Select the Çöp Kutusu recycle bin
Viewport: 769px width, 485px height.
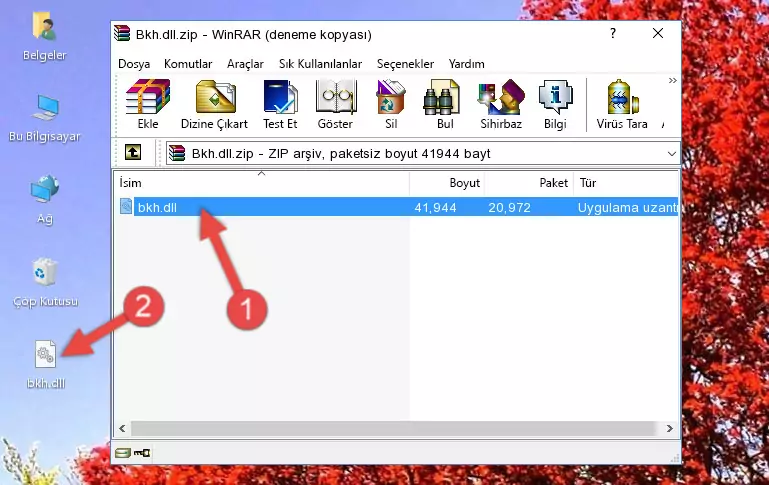(45, 272)
